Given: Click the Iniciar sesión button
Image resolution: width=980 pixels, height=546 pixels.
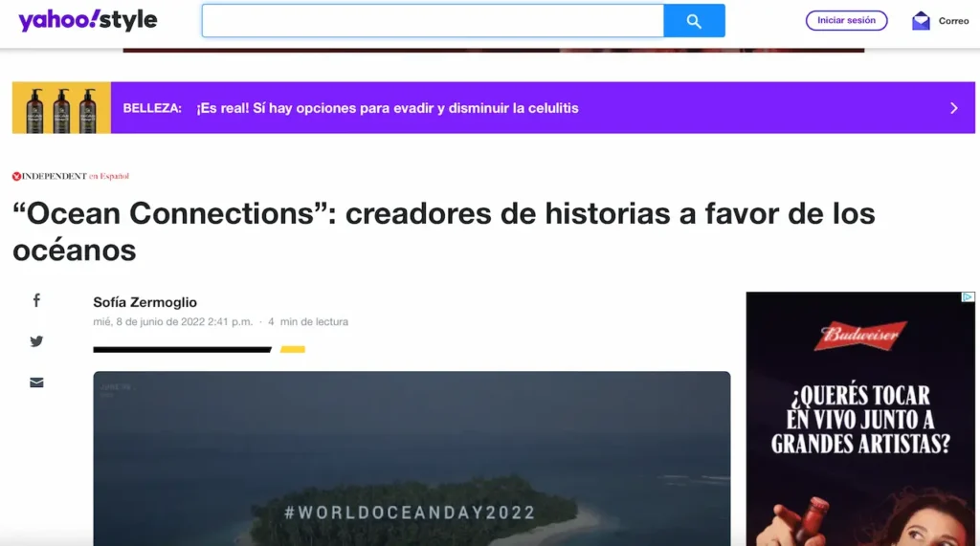Looking at the screenshot, I should [846, 20].
